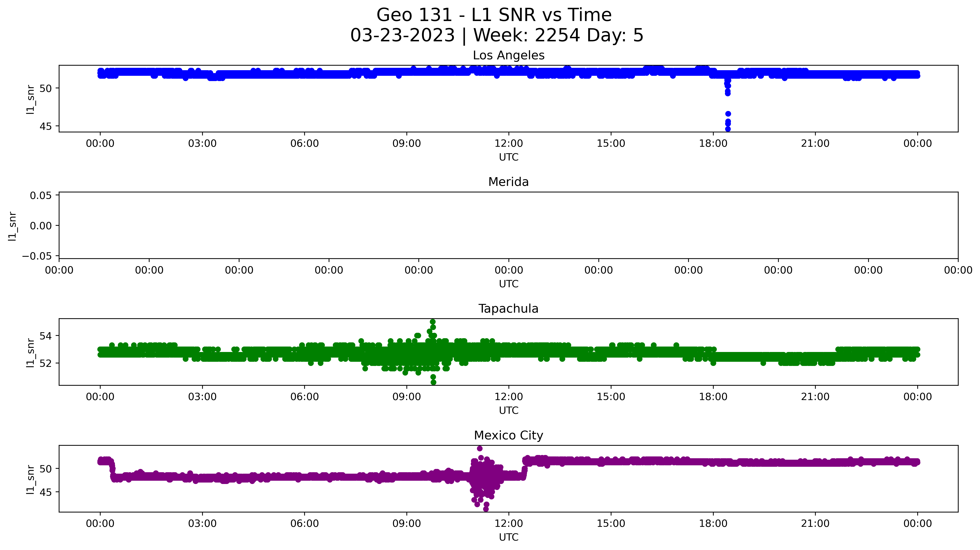Click the '03:00' tick under the Mexico City plot
Image resolution: width=980 pixels, height=550 pixels.
tap(202, 524)
